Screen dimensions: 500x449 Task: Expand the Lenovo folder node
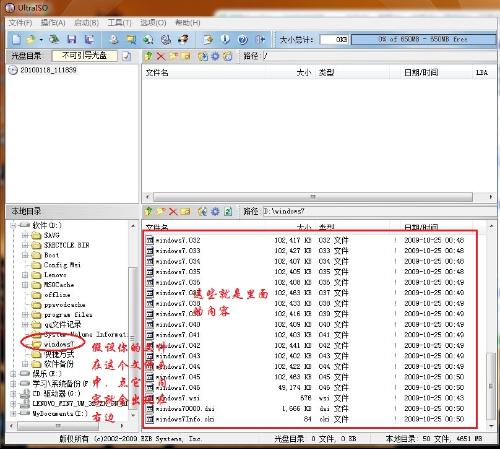(25, 275)
